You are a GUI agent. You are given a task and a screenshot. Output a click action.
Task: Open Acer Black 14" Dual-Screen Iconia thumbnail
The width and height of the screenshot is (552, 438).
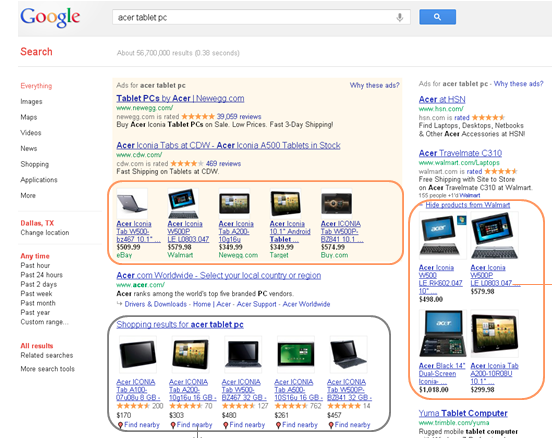click(x=443, y=333)
